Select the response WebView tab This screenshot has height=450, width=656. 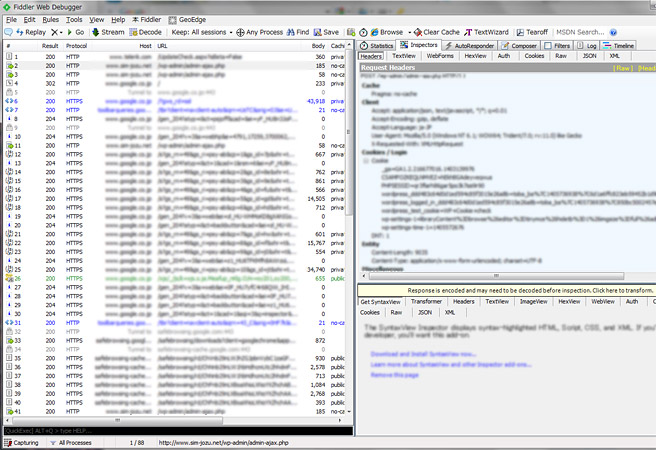(x=603, y=302)
